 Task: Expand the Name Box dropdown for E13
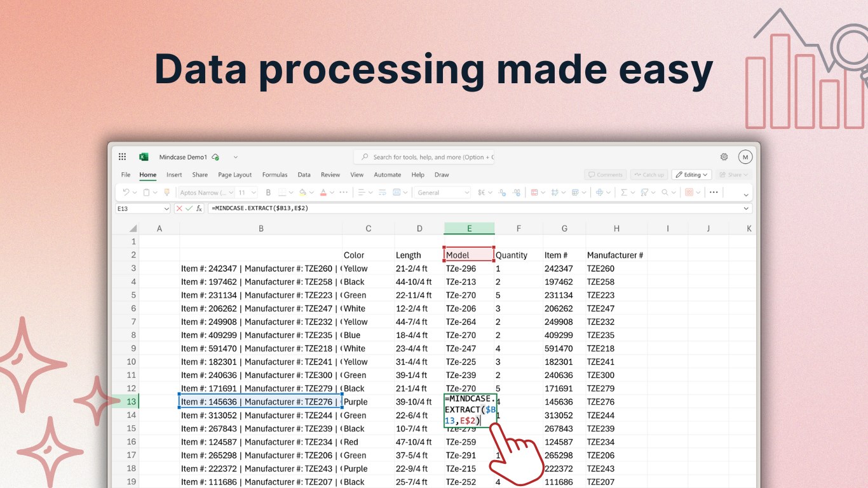pyautogui.click(x=166, y=208)
